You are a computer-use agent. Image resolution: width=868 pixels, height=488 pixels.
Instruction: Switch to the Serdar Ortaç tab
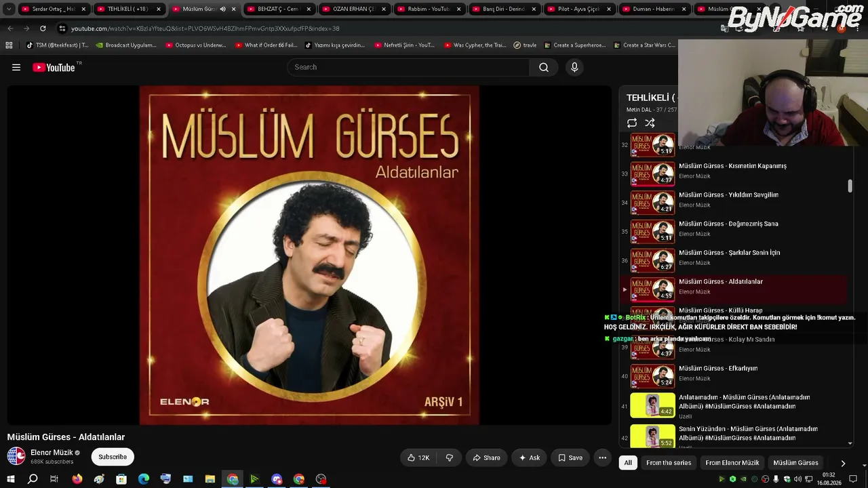click(54, 9)
